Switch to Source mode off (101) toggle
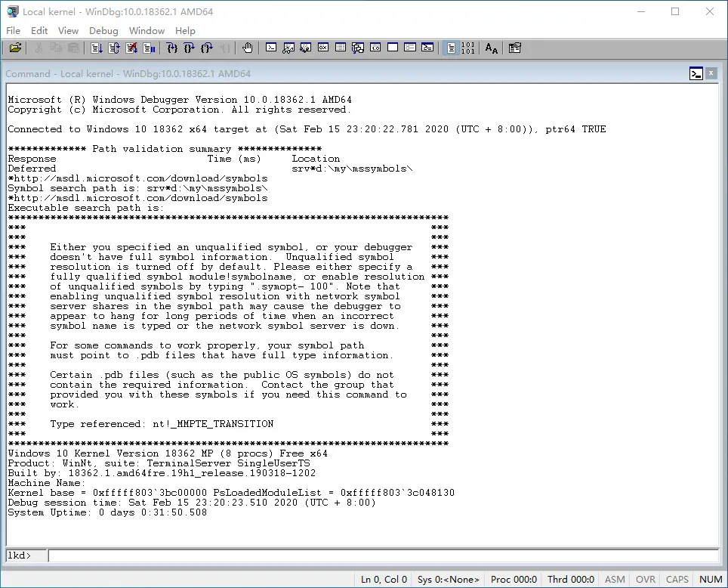Viewport: 728px width, 588px height. point(468,48)
